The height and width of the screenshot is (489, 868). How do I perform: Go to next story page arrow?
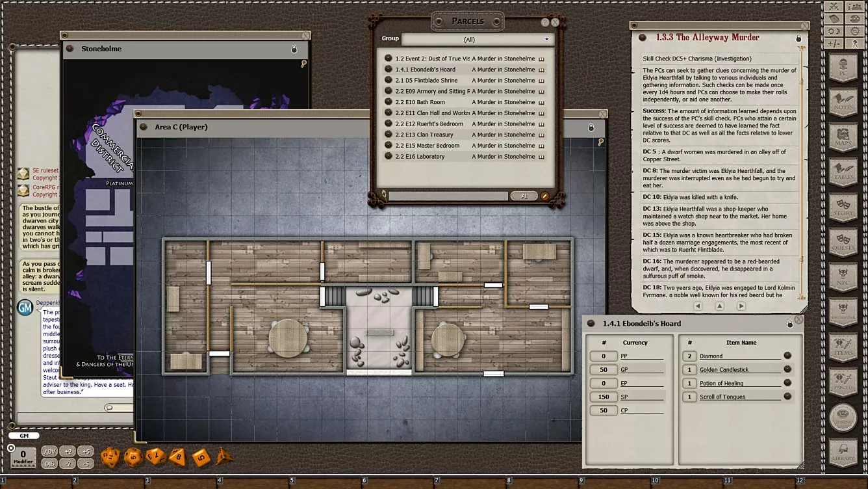tap(741, 306)
